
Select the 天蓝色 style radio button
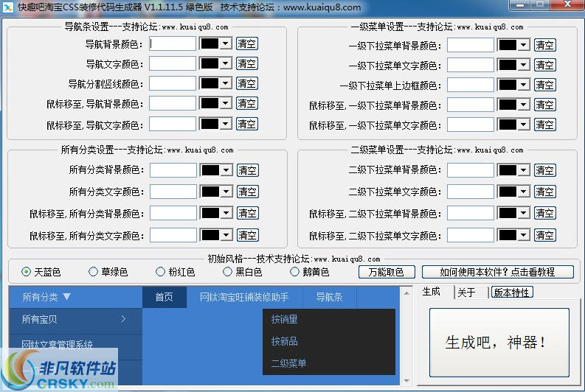coord(26,272)
